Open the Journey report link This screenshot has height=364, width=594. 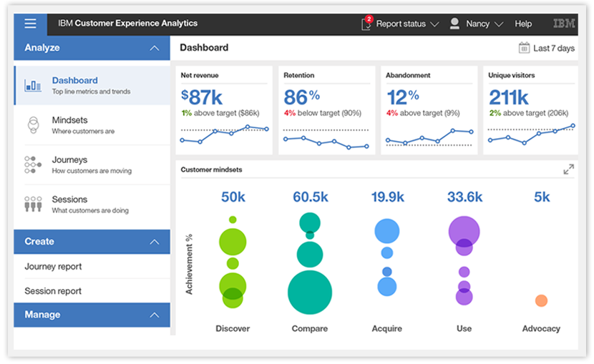tap(53, 267)
